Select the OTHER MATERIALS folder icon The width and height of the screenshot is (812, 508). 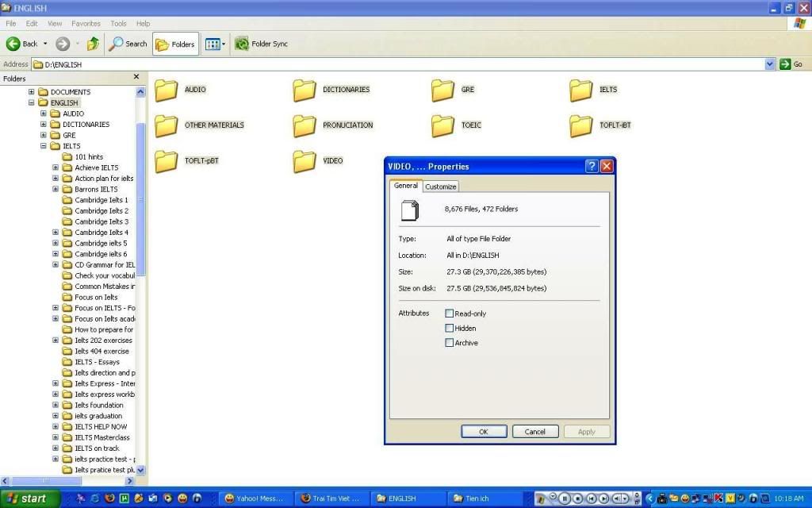(167, 126)
